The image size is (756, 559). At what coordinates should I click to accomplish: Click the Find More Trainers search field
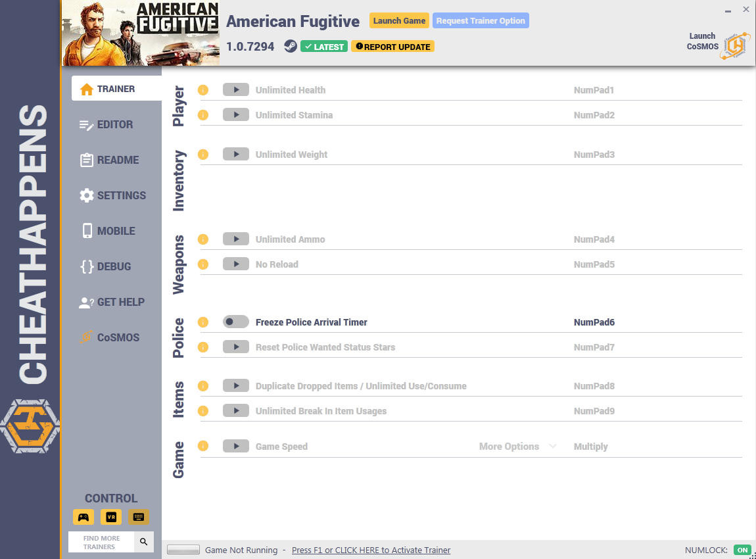click(102, 542)
